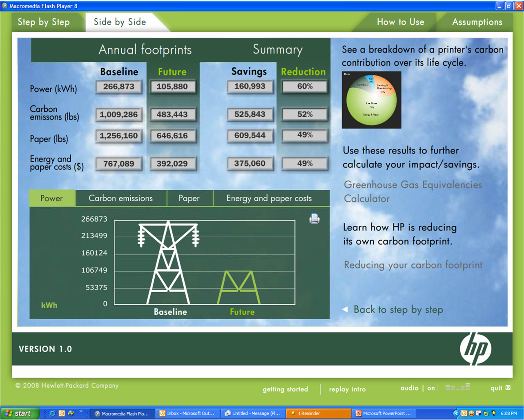This screenshot has width=524, height=420.
Task: Click Baseline paper value 1,256,160
Action: (119, 136)
